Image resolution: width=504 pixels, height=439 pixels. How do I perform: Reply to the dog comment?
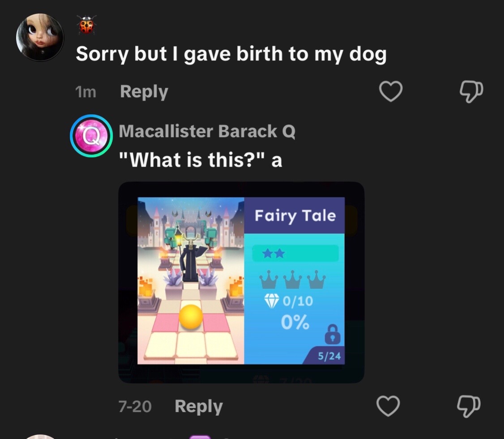click(144, 92)
